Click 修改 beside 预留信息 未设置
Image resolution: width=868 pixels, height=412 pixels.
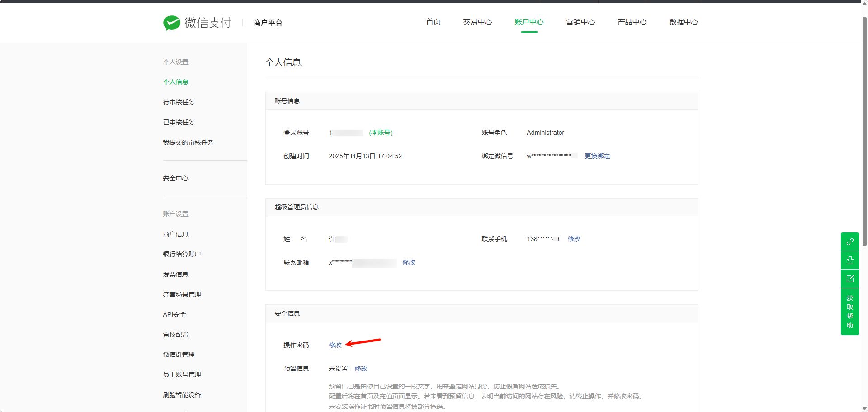pyautogui.click(x=361, y=369)
